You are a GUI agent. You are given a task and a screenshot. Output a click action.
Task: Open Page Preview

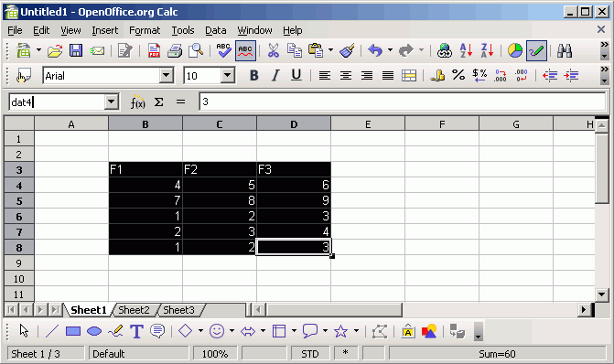pyautogui.click(x=196, y=51)
